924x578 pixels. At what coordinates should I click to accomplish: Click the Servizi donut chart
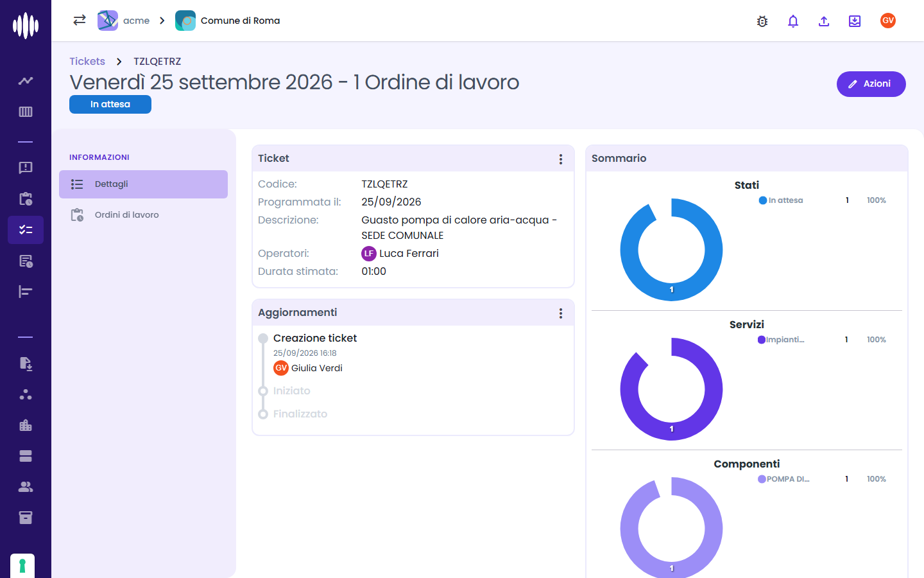coord(671,389)
